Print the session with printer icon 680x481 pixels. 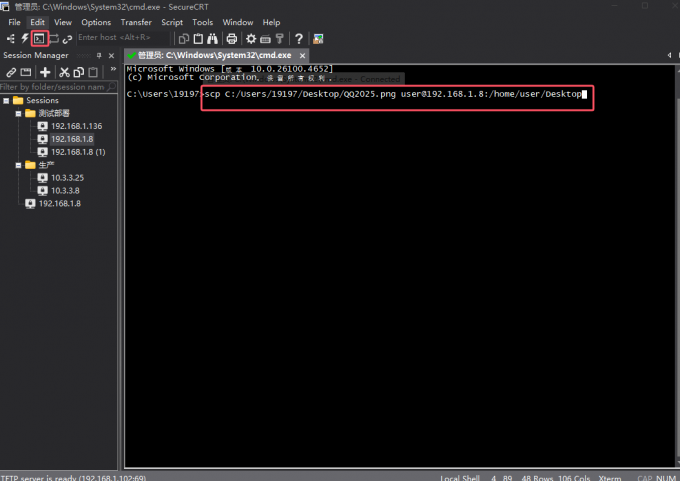coord(232,39)
